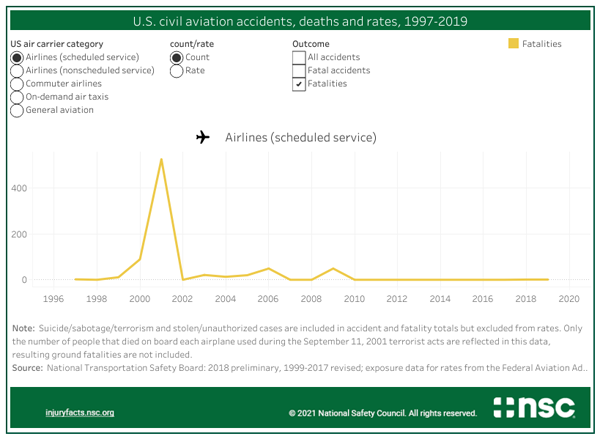
Task: Switch to Rate radio option
Action: tap(176, 71)
